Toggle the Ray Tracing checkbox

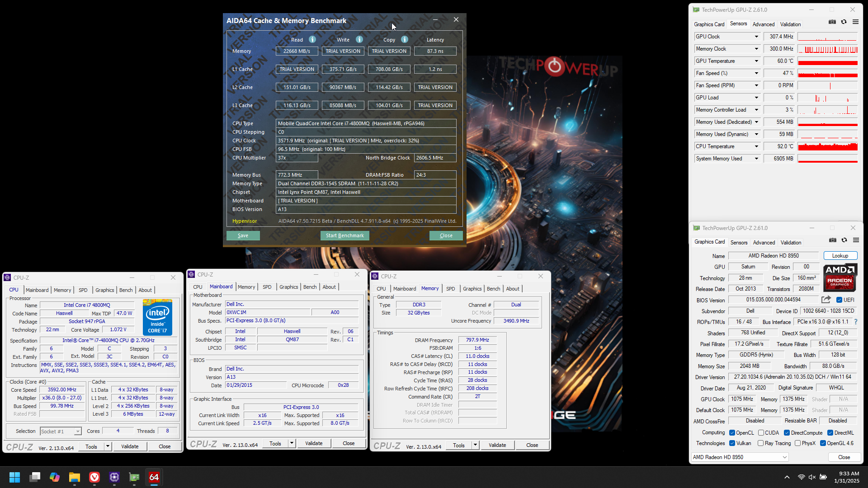761,443
